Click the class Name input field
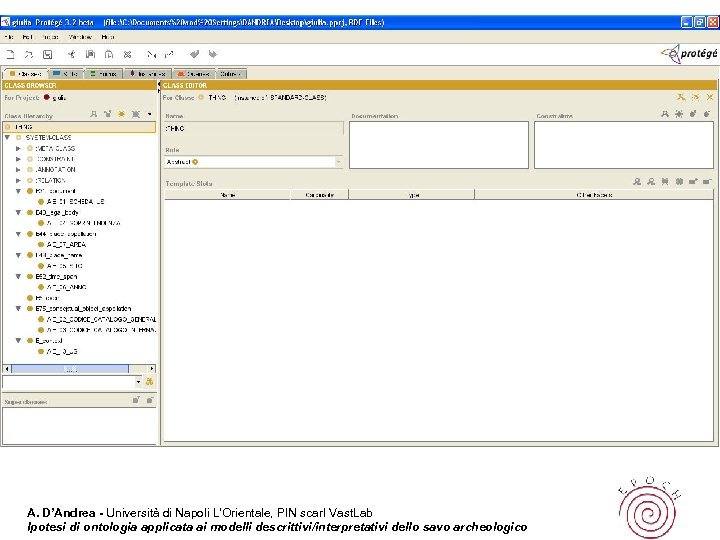Viewport: 720px width, 540px height. tap(253, 129)
